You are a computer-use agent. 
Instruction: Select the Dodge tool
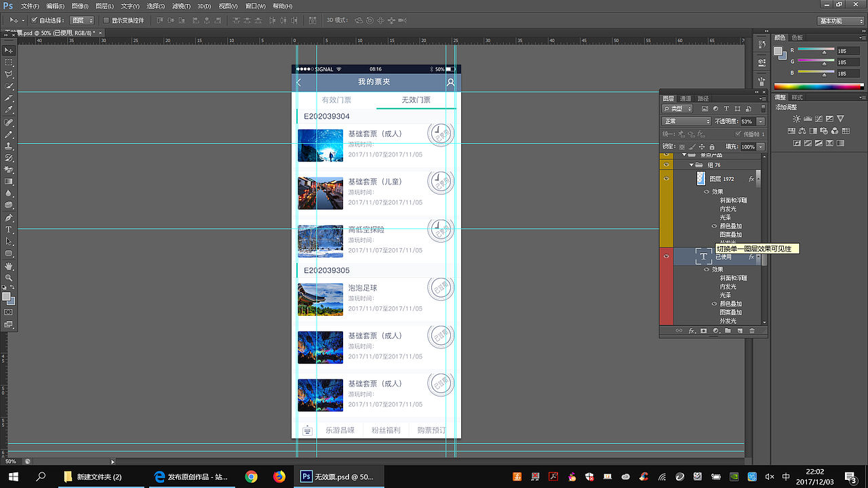pos(9,205)
